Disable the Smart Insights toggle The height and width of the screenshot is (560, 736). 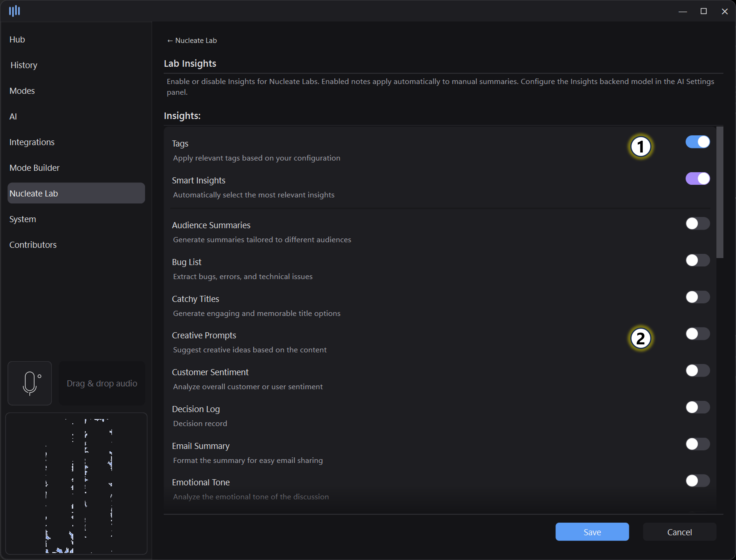pos(697,179)
